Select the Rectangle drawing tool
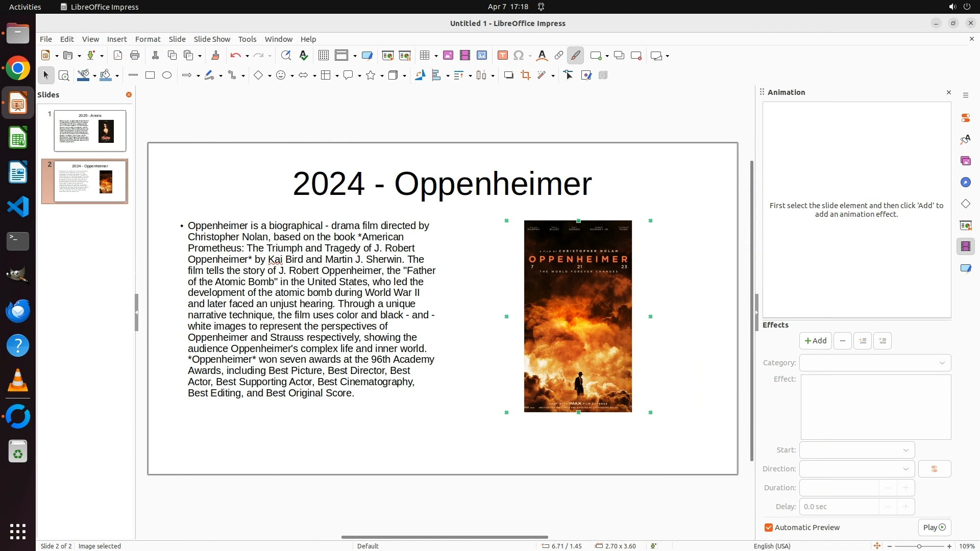Image resolution: width=980 pixels, height=551 pixels. coord(150,76)
